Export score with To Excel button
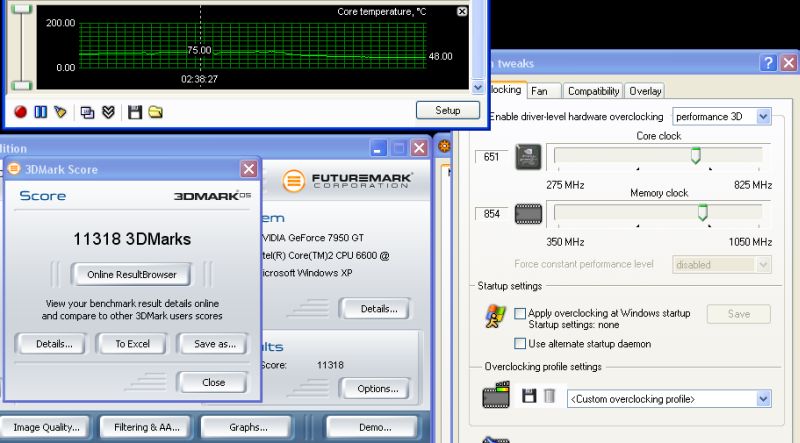The image size is (800, 443). point(132,343)
